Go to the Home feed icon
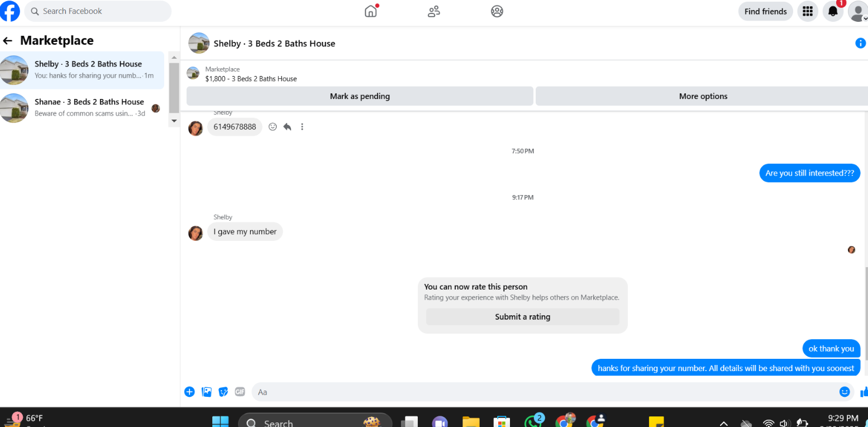 (371, 11)
